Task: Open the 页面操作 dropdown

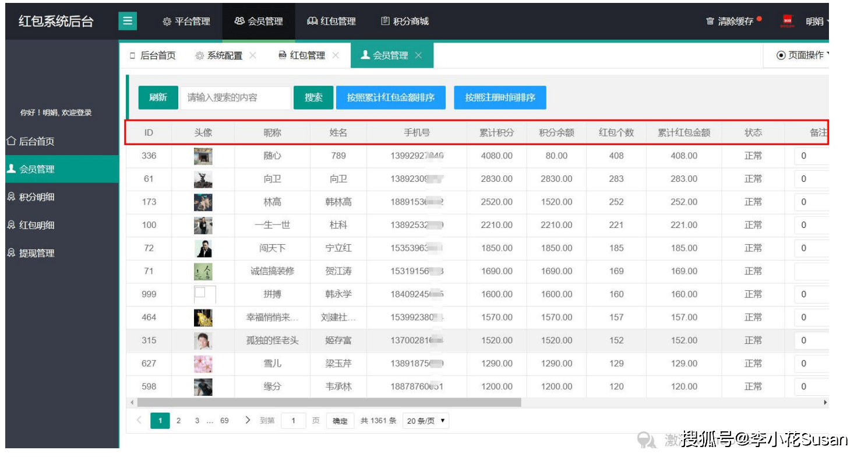Action: [801, 53]
